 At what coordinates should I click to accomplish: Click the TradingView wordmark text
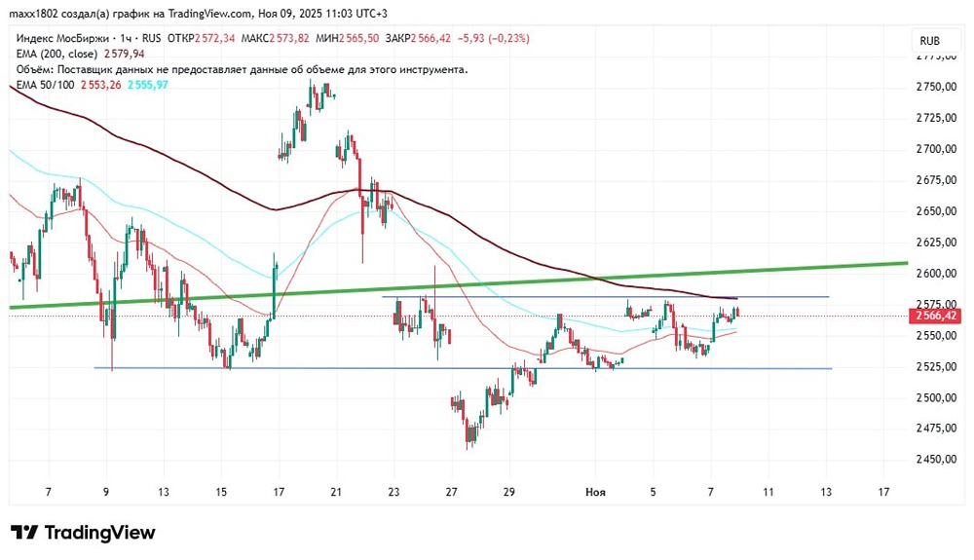point(99,533)
